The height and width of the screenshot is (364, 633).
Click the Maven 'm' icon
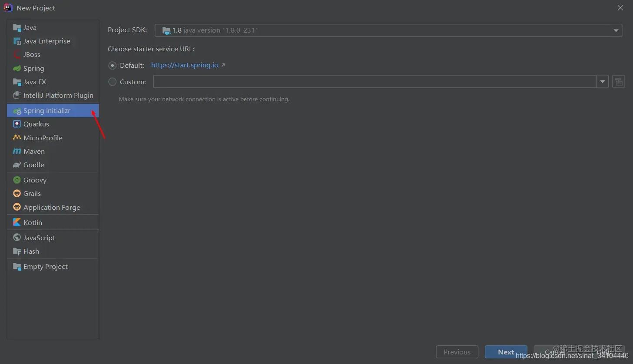[17, 152]
